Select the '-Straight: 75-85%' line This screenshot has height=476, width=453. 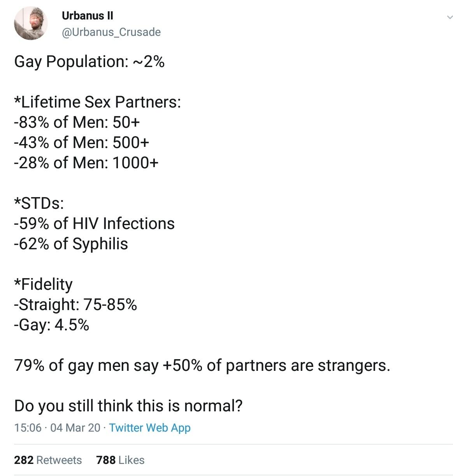pyautogui.click(x=75, y=305)
